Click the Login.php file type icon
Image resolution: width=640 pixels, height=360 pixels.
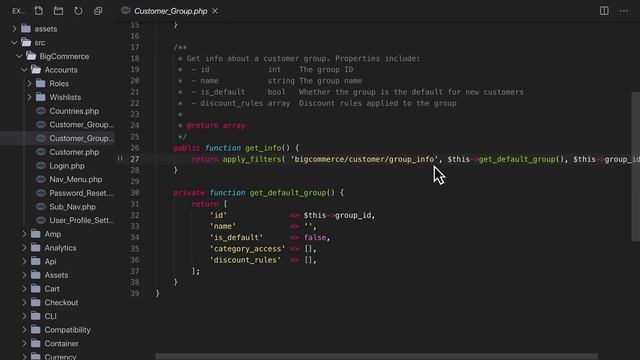pyautogui.click(x=40, y=165)
